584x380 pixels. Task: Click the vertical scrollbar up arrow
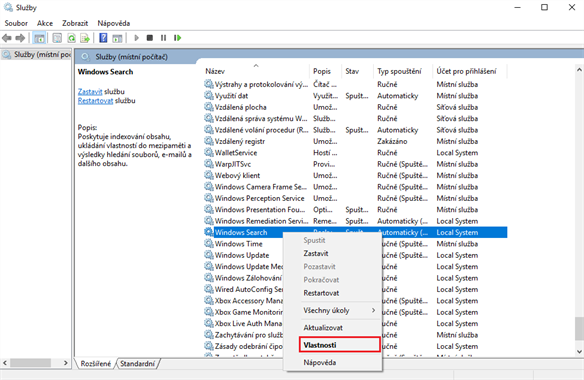[x=579, y=69]
